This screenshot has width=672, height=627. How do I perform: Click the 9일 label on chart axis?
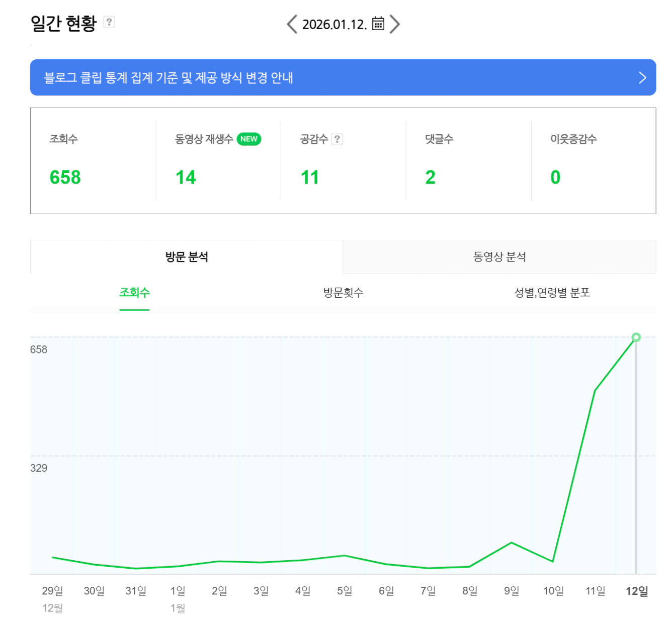(x=512, y=591)
